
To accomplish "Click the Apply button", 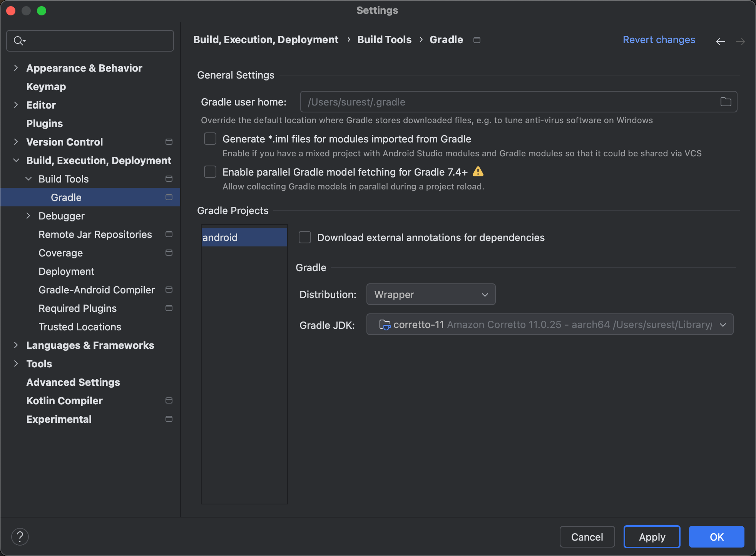I will pos(652,537).
